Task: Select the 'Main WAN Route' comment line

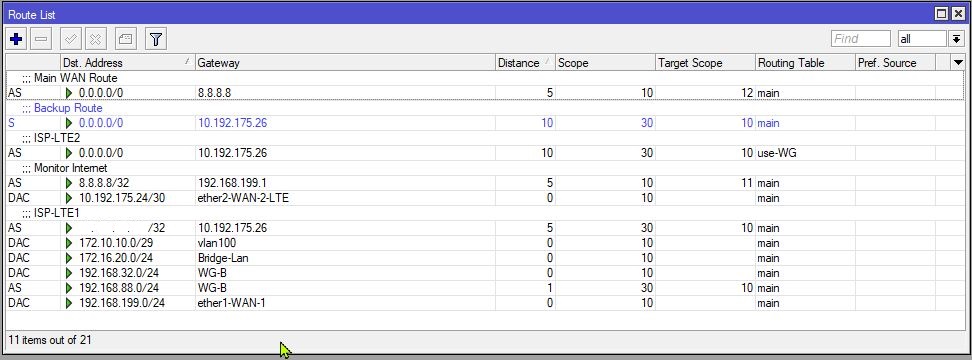Action: (x=485, y=78)
